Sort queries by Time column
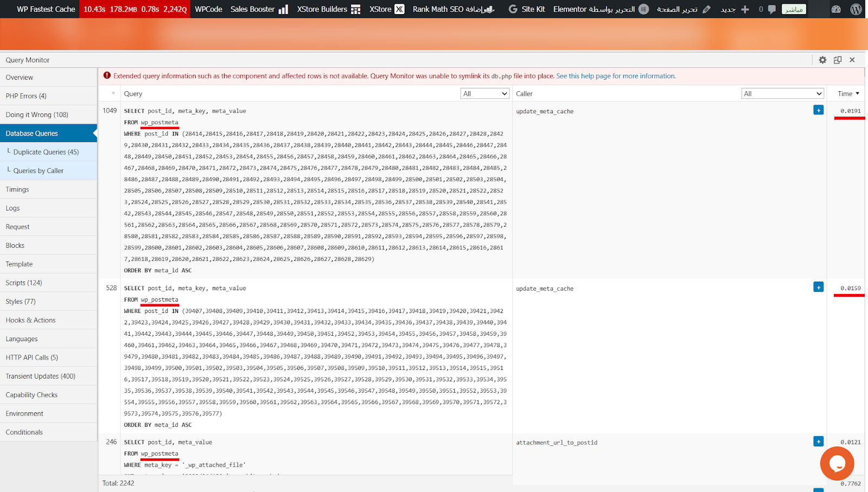The width and height of the screenshot is (868, 492). pos(848,94)
